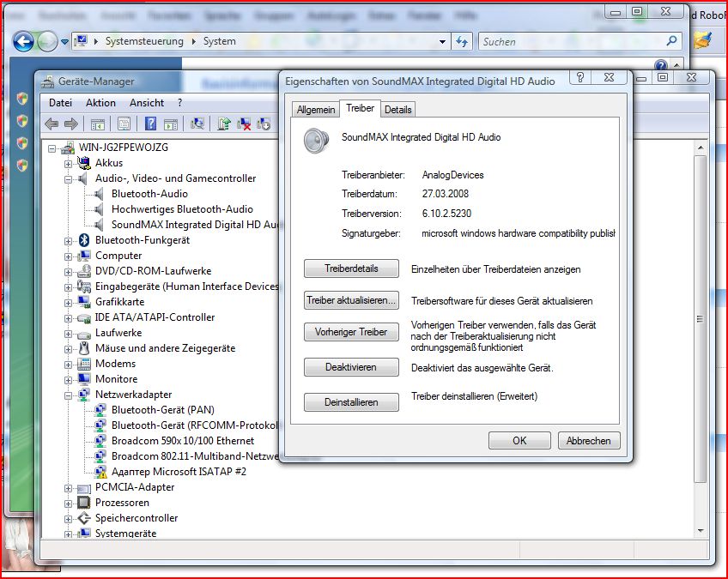Screen dimensions: 728x579
Task: Collapse the Audio-, Video- und Gamecontroller node
Action: (x=69, y=178)
